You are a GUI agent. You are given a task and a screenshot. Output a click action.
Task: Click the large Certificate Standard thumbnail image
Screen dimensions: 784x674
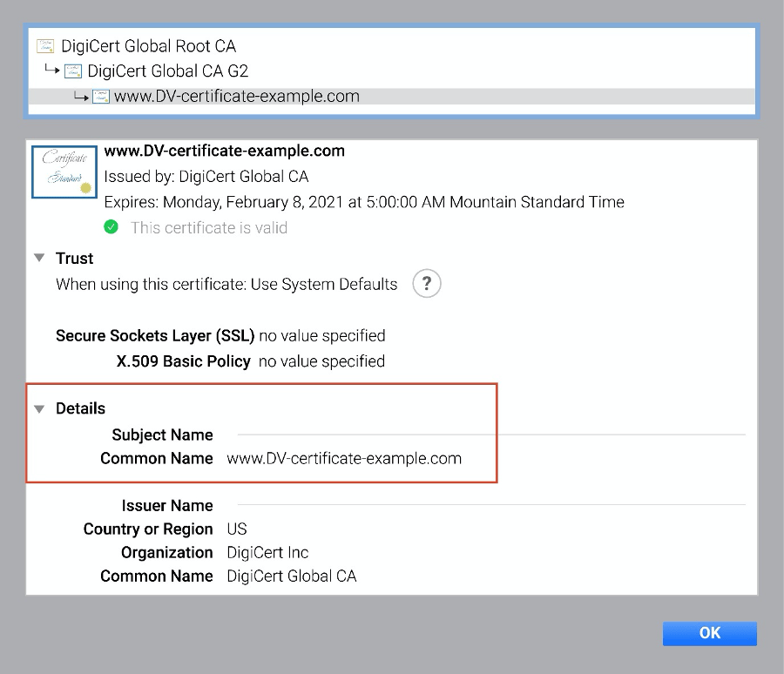tap(64, 172)
